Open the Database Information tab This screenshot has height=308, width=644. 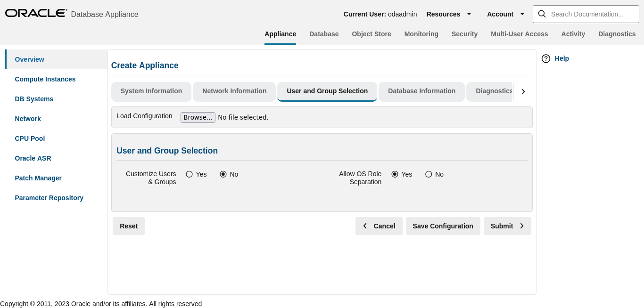point(421,91)
